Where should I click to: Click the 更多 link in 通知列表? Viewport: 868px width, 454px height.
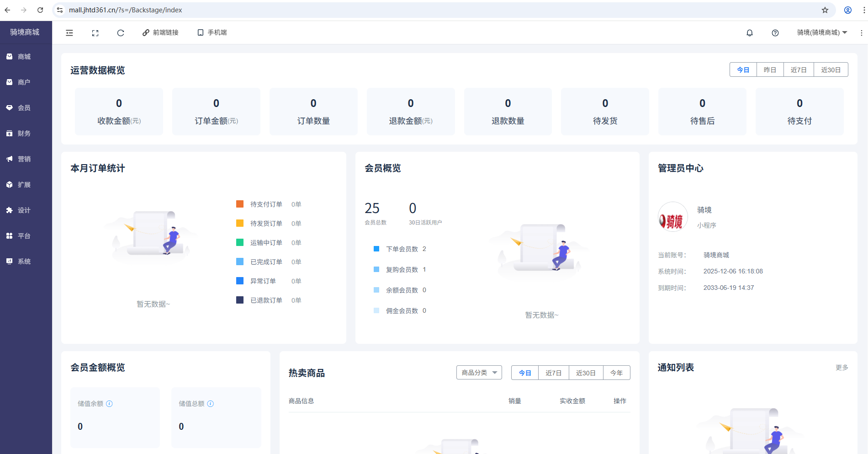842,367
